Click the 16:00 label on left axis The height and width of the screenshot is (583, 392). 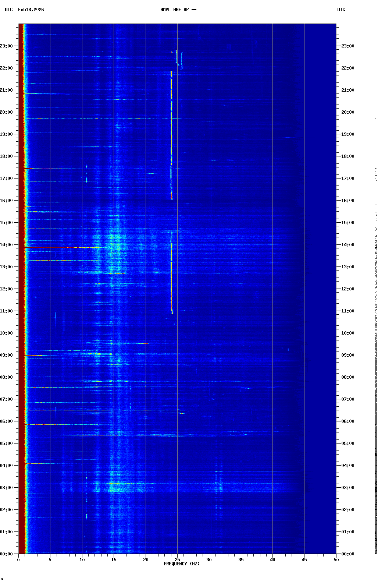pos(7,201)
